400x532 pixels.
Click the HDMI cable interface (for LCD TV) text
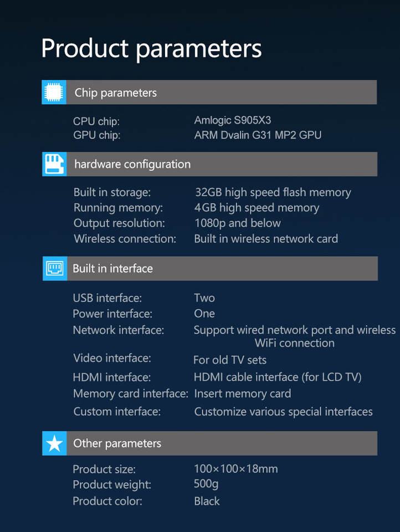(277, 377)
